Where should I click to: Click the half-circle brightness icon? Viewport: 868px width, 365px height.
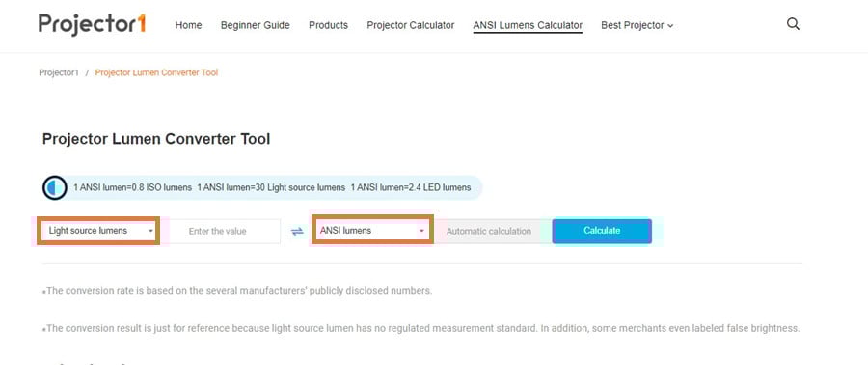(x=55, y=187)
